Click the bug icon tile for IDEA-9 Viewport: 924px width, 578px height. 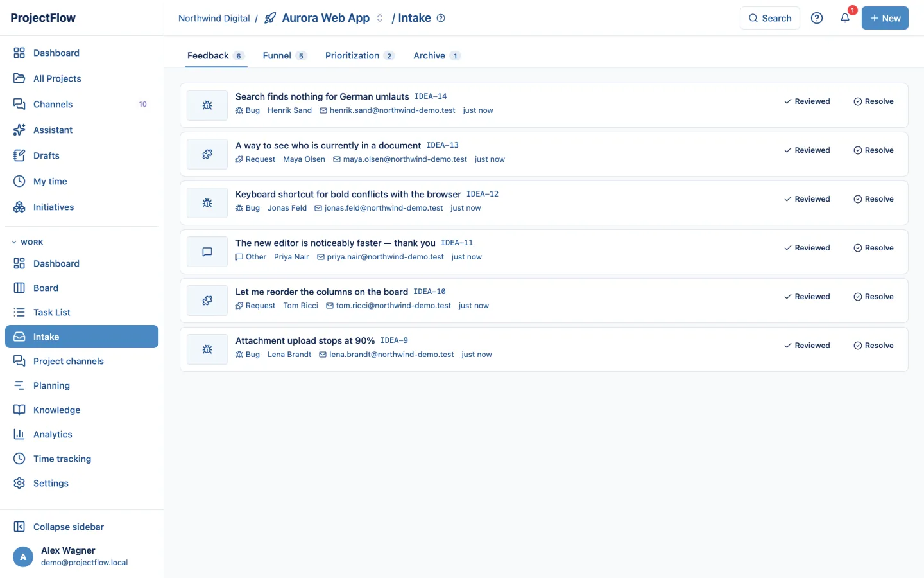[207, 349]
